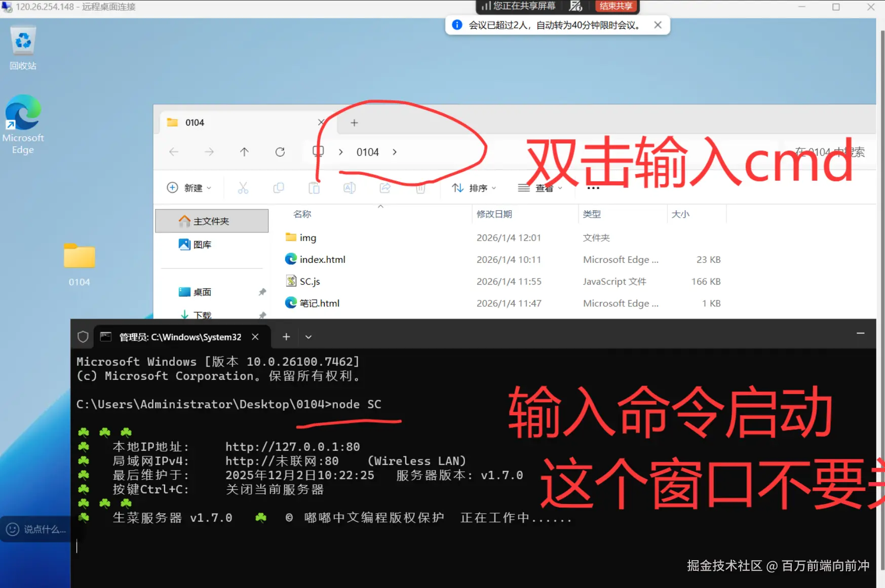Screen dimensions: 885x588
Task: Open the 查看 view dropdown
Action: [541, 187]
